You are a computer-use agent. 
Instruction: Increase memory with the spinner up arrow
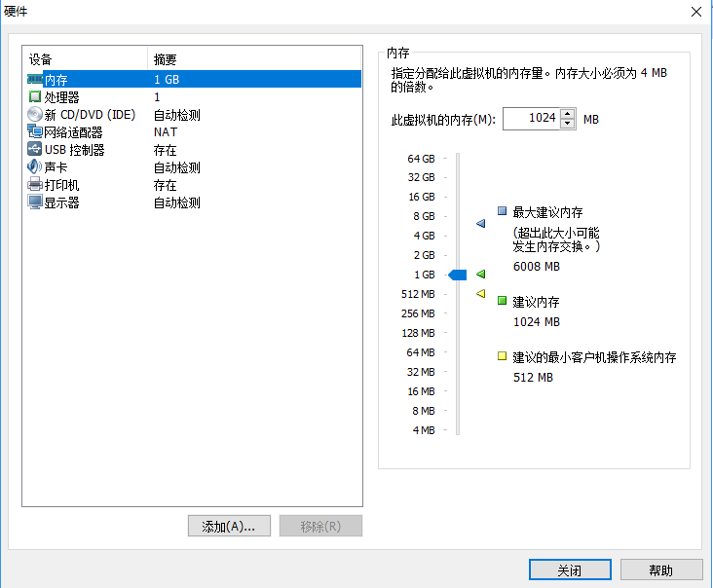coord(568,114)
